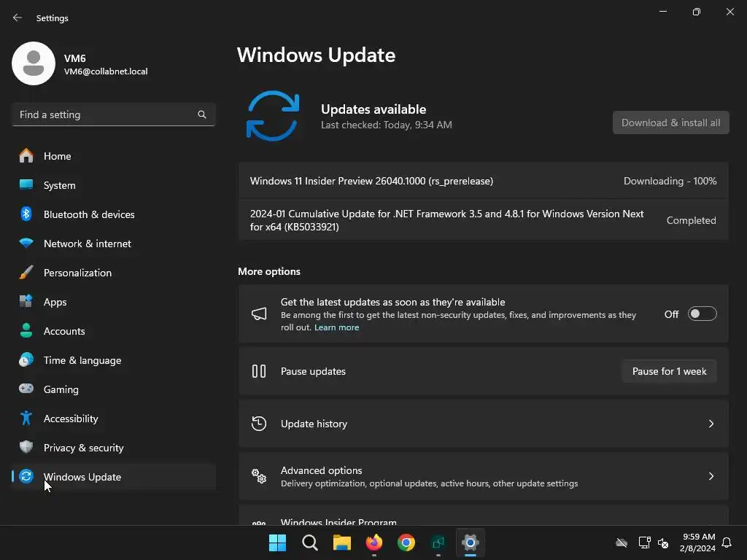Click Download & install all button

pos(671,122)
